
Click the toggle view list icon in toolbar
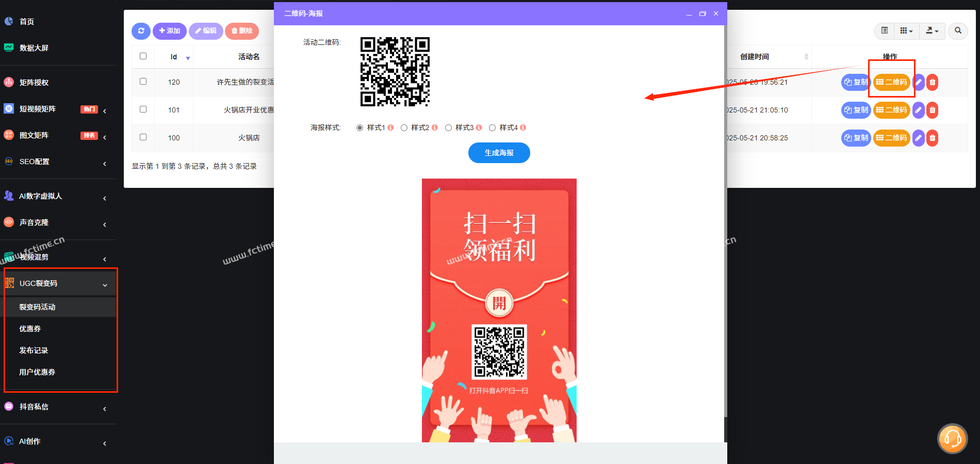884,31
